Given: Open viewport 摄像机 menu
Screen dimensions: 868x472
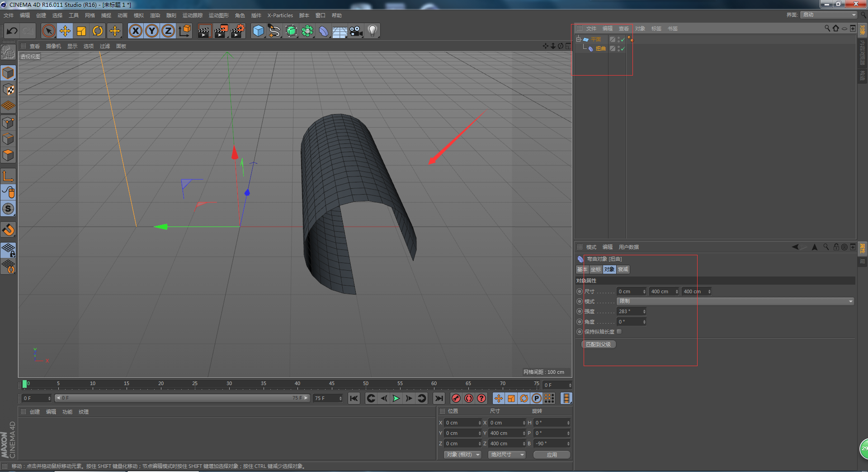Looking at the screenshot, I should (x=53, y=46).
